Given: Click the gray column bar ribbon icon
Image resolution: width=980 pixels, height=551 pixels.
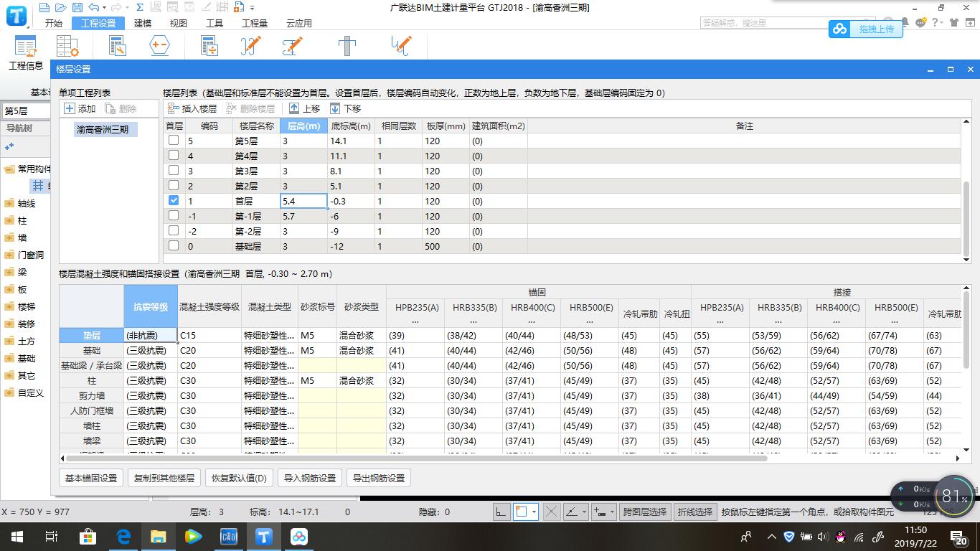Looking at the screenshot, I should (x=347, y=46).
